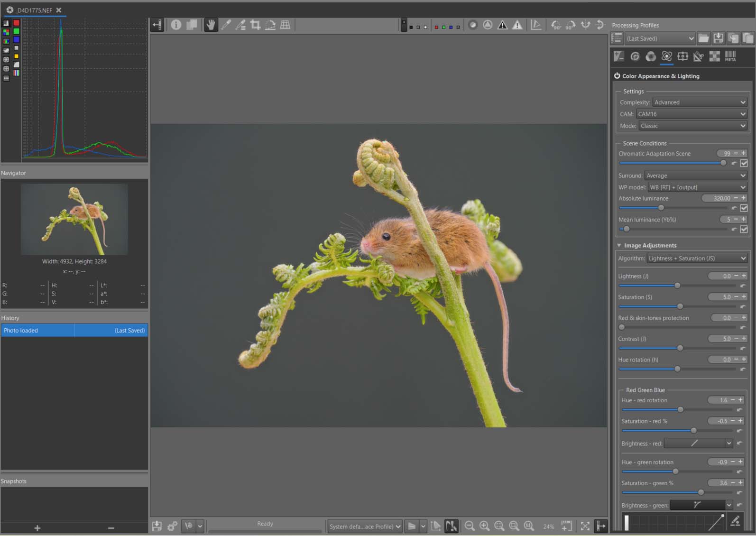
Task: Select the Crop tool in toolbar
Action: pyautogui.click(x=256, y=25)
